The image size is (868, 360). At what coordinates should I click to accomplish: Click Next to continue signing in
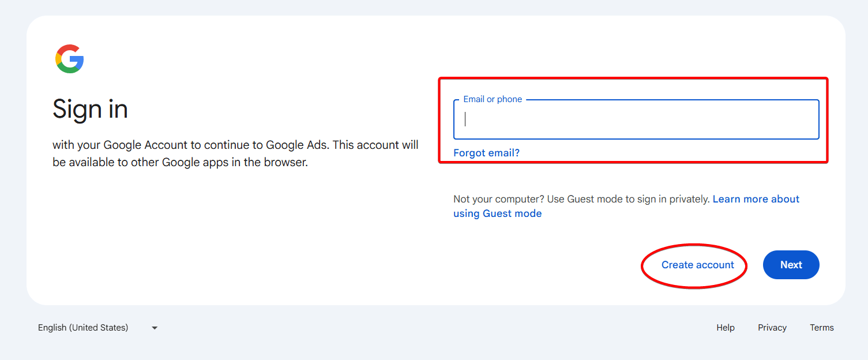(791, 265)
